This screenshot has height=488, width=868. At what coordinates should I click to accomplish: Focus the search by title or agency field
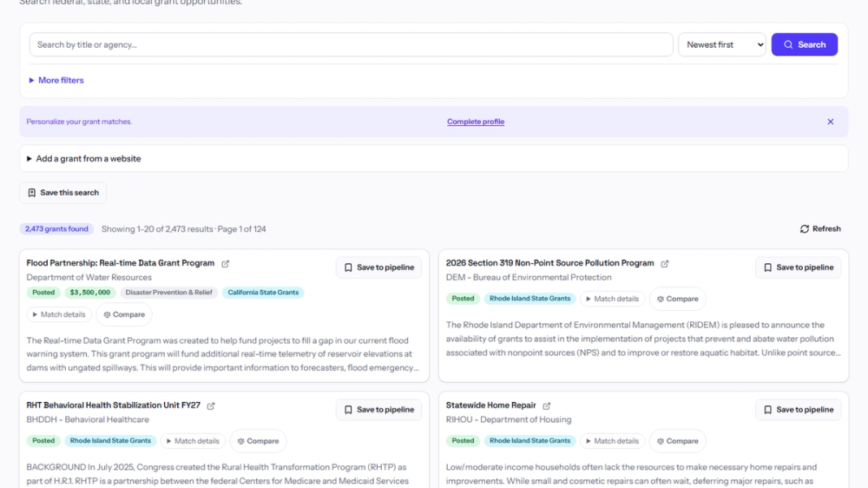(351, 44)
